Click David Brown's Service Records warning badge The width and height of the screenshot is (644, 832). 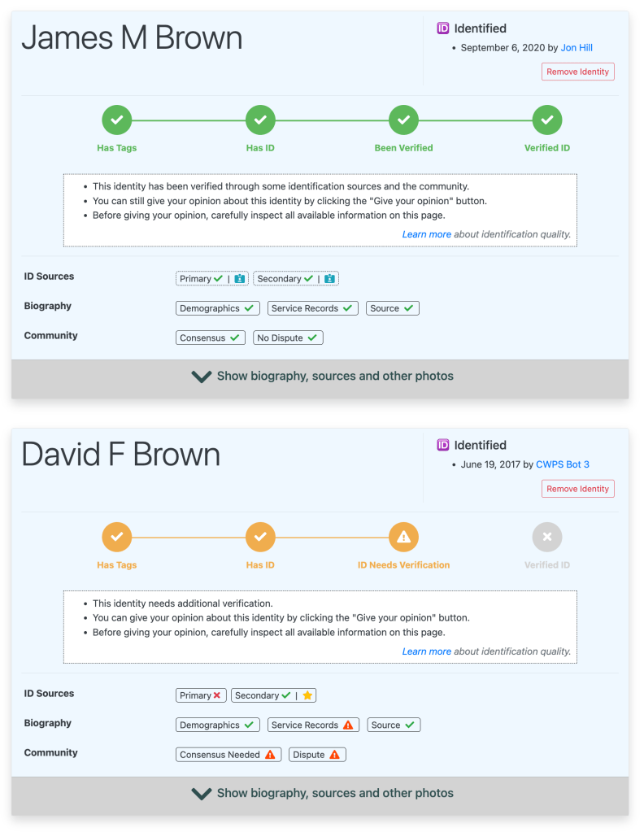[x=312, y=725]
